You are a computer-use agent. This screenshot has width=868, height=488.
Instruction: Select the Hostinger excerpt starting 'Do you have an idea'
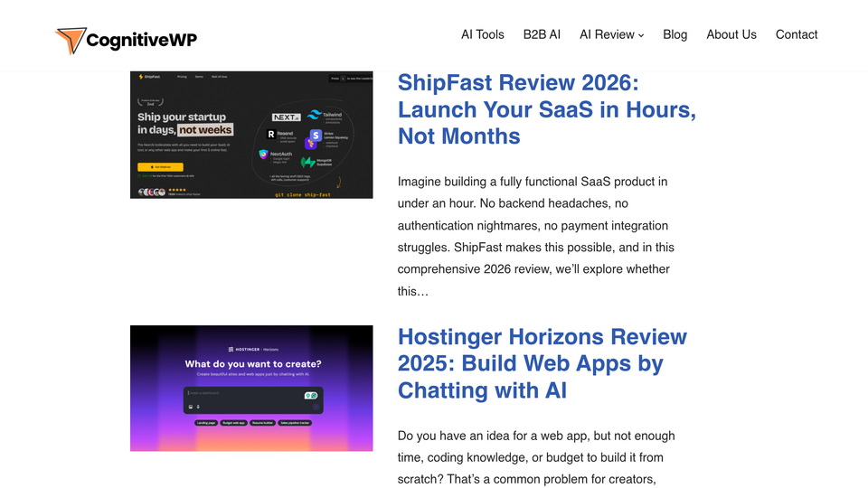pyautogui.click(x=536, y=457)
